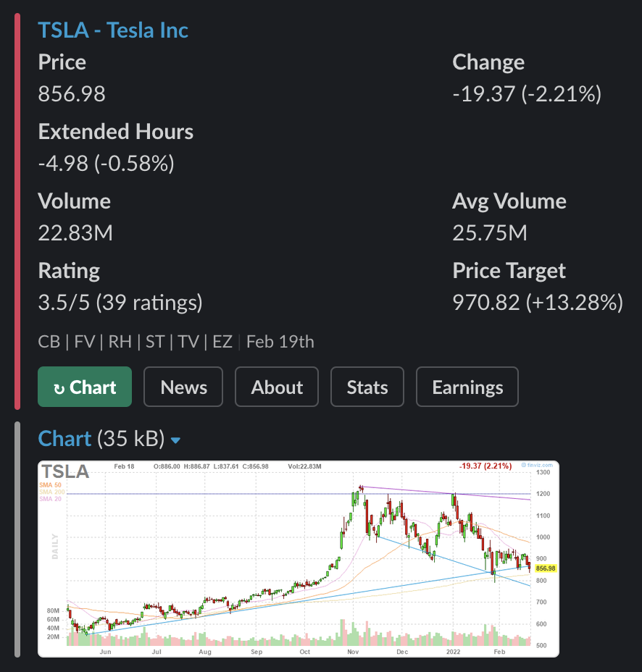
Task: Open the FV link
Action: (85, 342)
